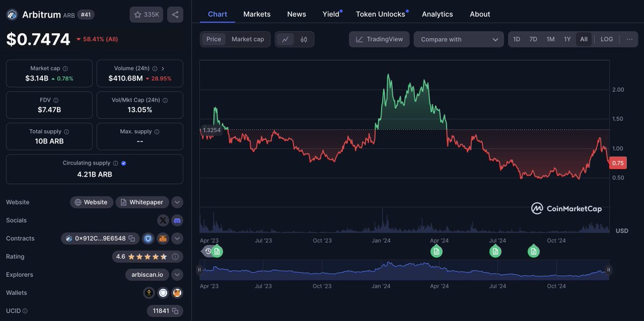The height and width of the screenshot is (321, 644).
Task: Open the chart more options ellipsis
Action: 630,39
